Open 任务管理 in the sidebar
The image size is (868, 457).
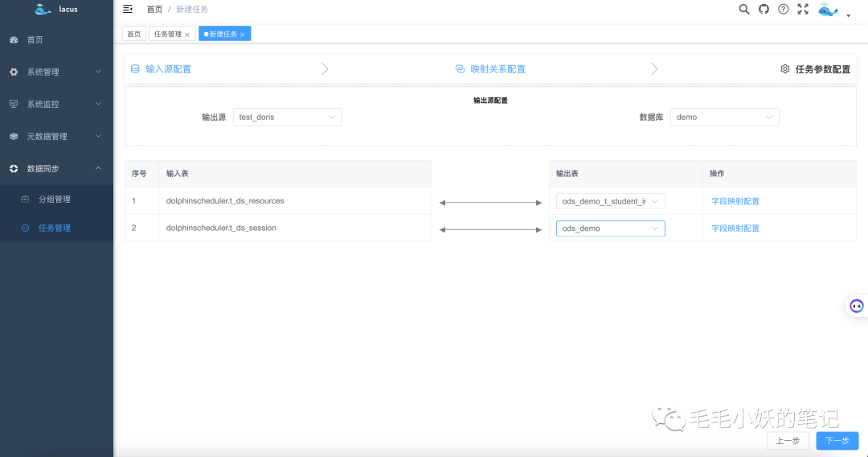[56, 228]
